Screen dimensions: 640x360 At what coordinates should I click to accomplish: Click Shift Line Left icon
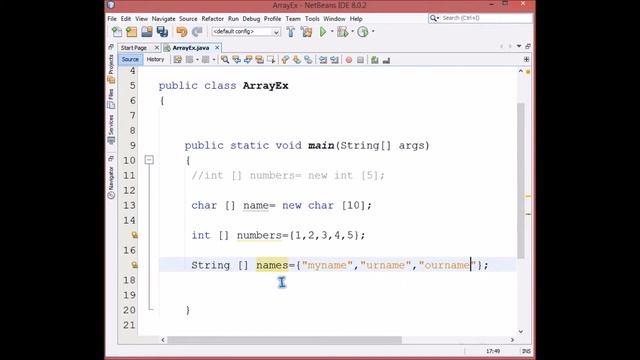323,60
